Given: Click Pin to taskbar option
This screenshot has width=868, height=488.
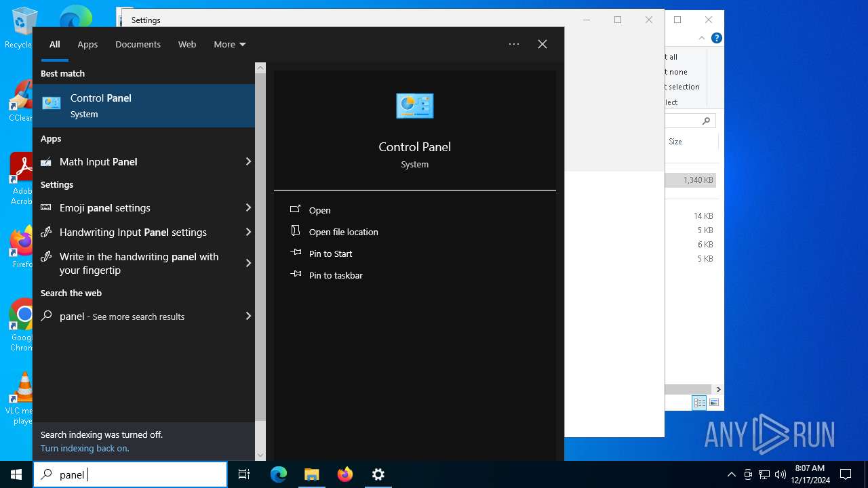Looking at the screenshot, I should pyautogui.click(x=336, y=275).
